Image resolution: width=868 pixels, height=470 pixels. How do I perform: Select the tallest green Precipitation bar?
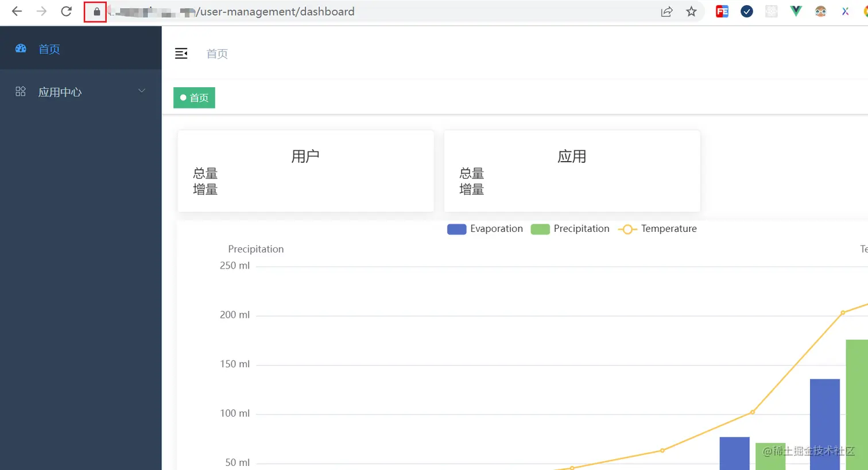pos(857,405)
